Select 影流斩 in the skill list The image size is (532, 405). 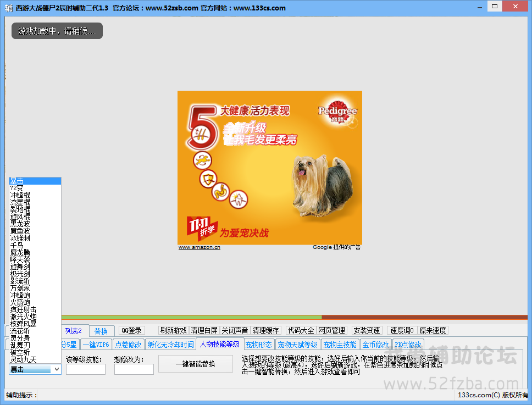tap(35, 281)
